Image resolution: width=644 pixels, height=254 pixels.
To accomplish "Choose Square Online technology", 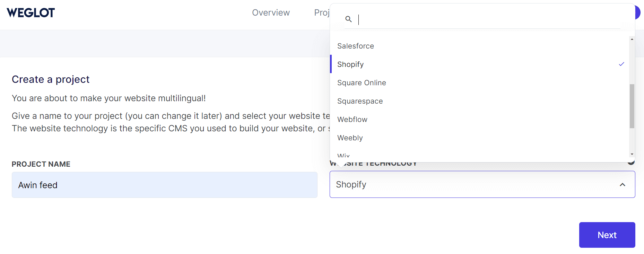I will pyautogui.click(x=480, y=82).
